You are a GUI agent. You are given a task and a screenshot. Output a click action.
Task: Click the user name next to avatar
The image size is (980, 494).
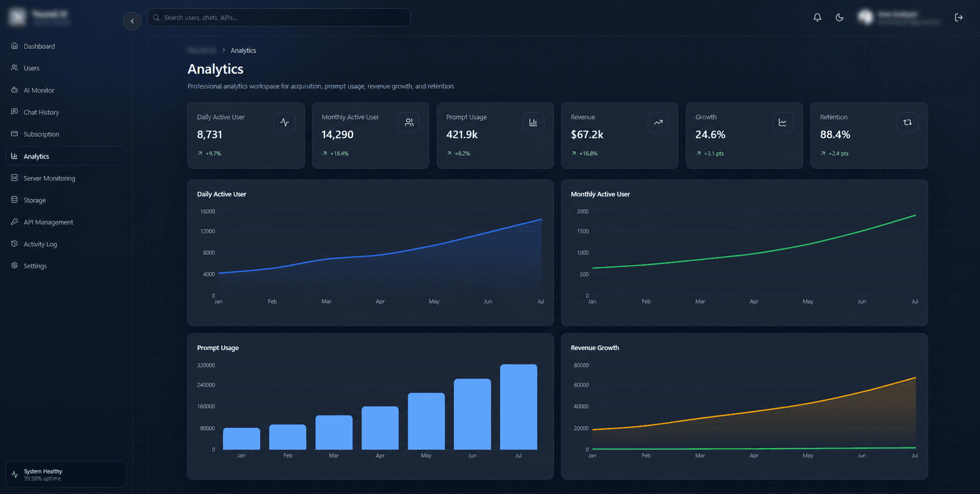pyautogui.click(x=898, y=14)
